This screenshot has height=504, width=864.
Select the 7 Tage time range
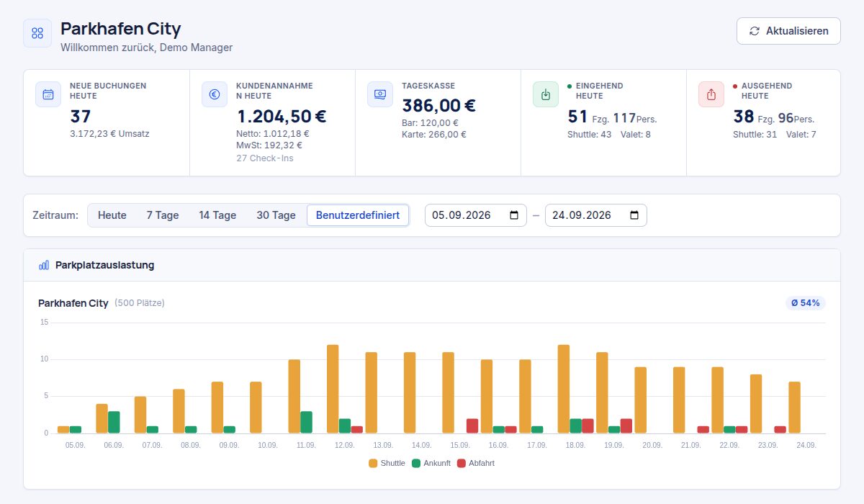163,215
